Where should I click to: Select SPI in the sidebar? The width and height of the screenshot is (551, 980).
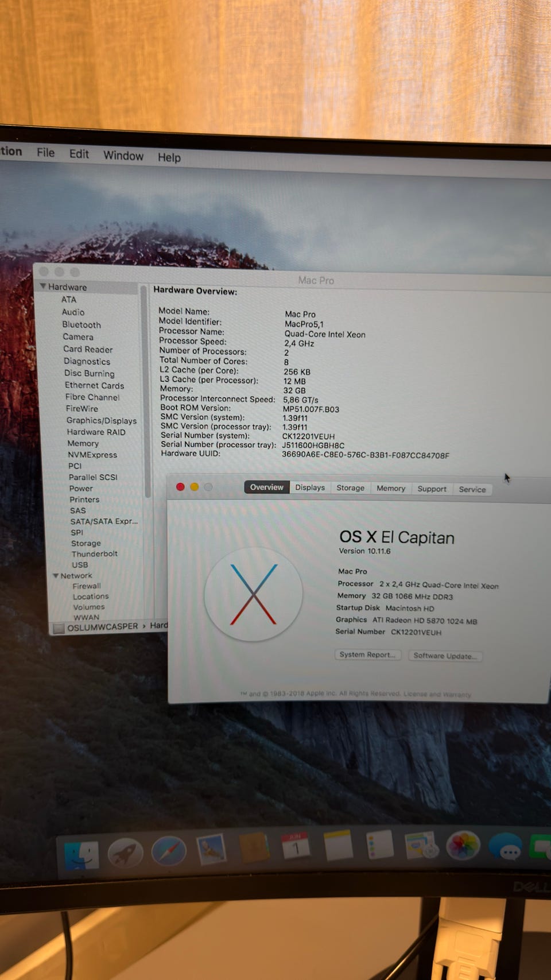(77, 532)
